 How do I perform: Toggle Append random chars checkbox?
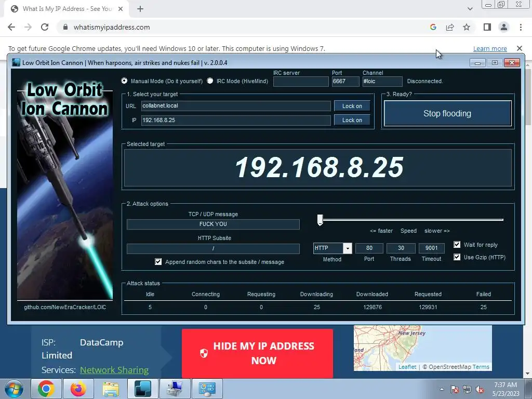click(158, 262)
